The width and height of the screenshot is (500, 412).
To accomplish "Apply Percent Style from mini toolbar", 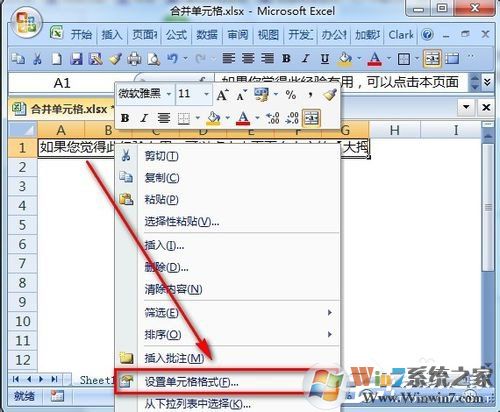I will pyautogui.click(x=291, y=95).
